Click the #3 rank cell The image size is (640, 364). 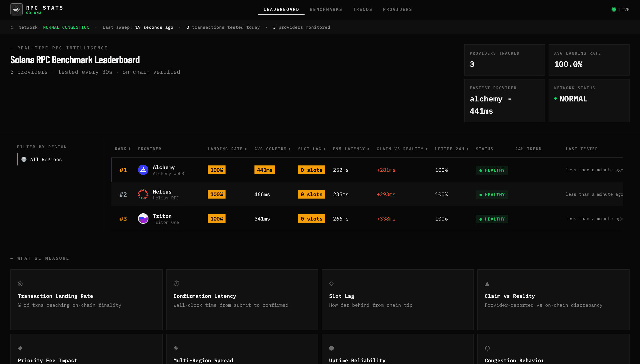123,219
